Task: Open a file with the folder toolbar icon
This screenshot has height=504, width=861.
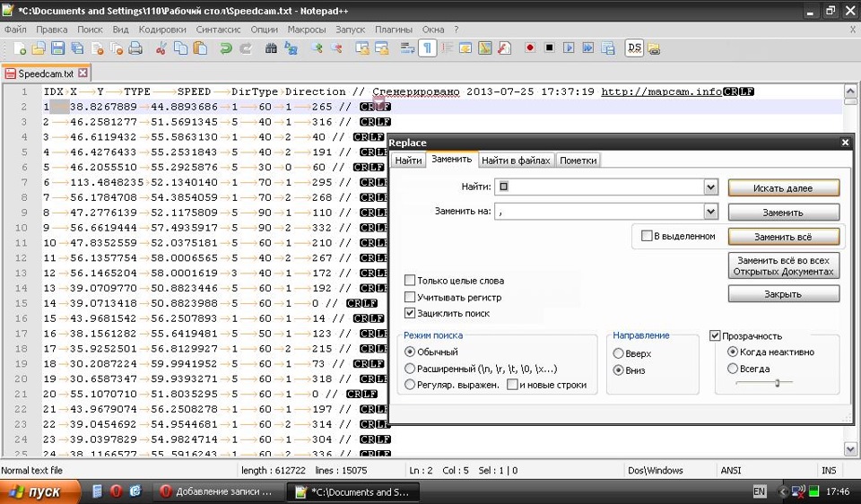Action: 39,48
